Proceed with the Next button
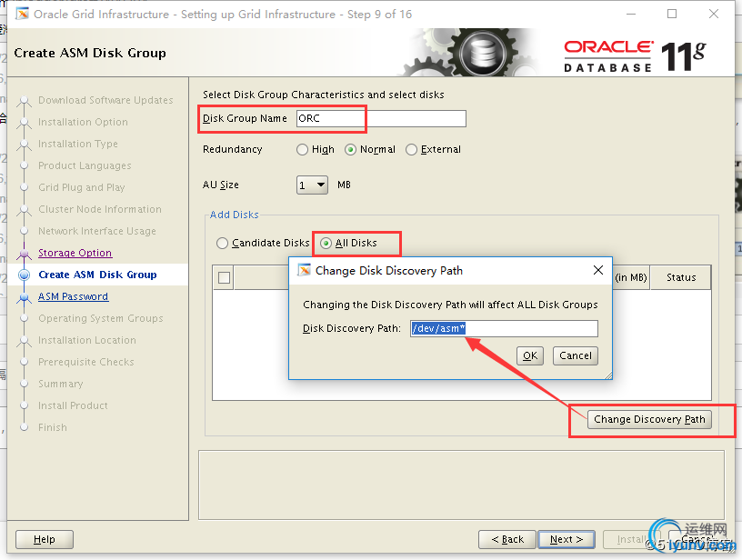 click(566, 539)
